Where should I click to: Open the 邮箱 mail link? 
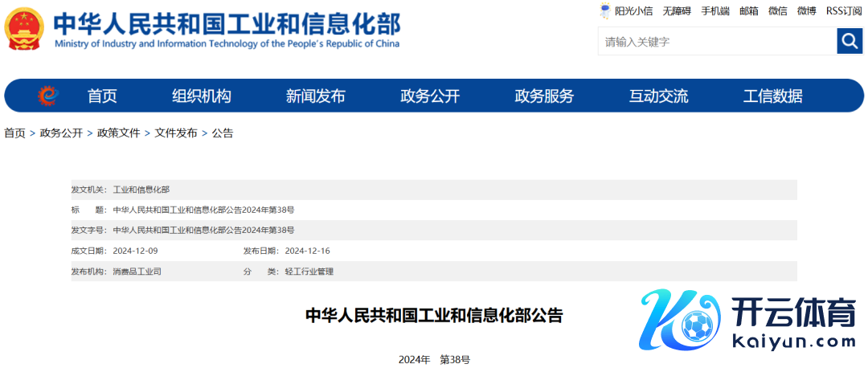tap(748, 11)
